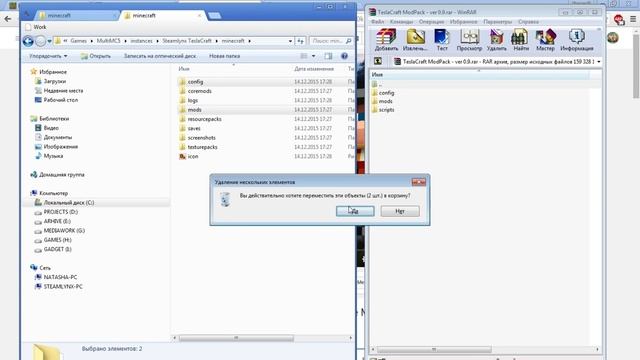This screenshot has width=640, height=360.
Task: Go up one level in WinRAR
Action: click(x=378, y=61)
